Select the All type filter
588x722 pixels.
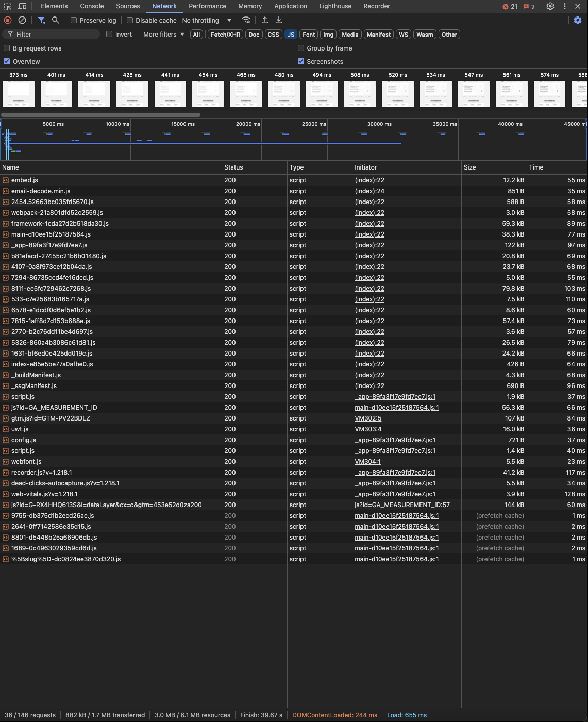tap(196, 35)
